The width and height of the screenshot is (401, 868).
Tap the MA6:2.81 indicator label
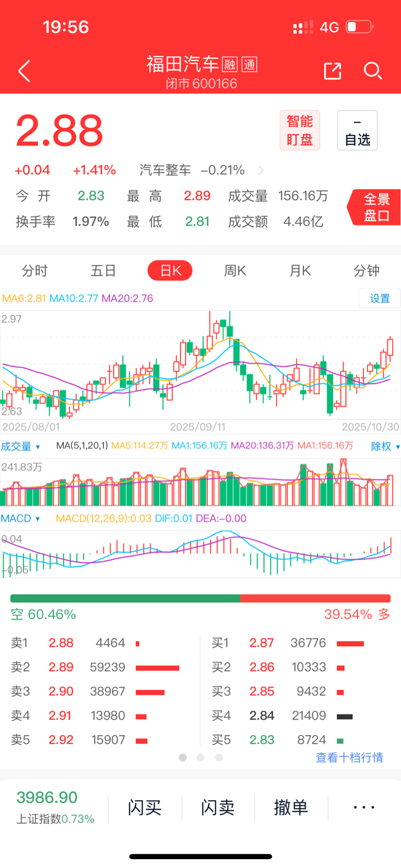pos(24,299)
